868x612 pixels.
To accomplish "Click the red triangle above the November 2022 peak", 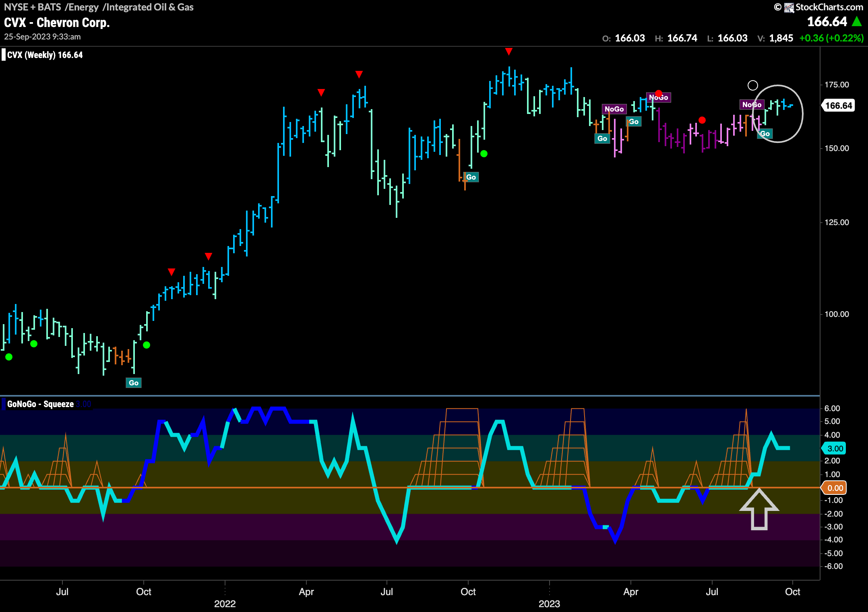I will 509,51.
